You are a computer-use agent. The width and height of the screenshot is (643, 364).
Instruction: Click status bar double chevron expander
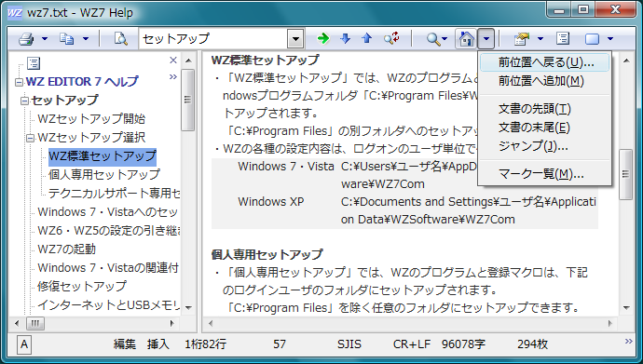pyautogui.click(x=629, y=341)
